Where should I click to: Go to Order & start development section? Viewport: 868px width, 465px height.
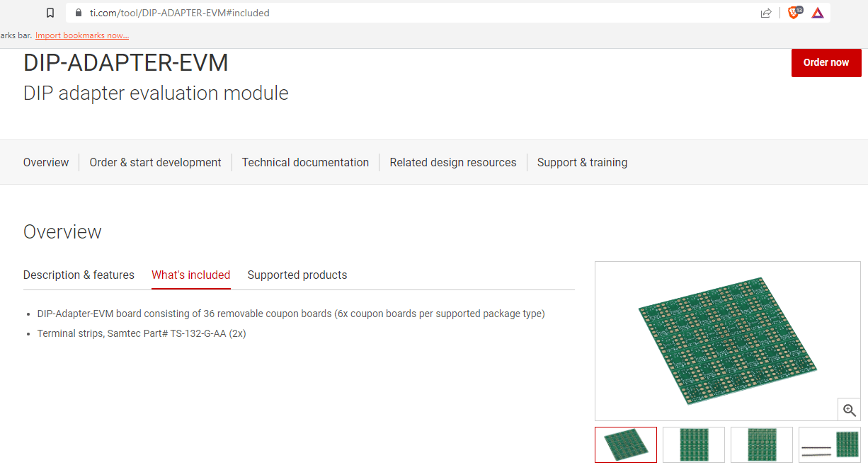[155, 162]
